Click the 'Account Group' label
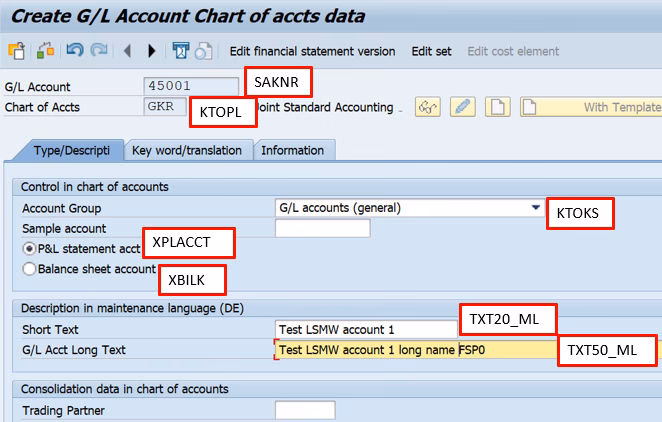This screenshot has width=662, height=422. (62, 208)
